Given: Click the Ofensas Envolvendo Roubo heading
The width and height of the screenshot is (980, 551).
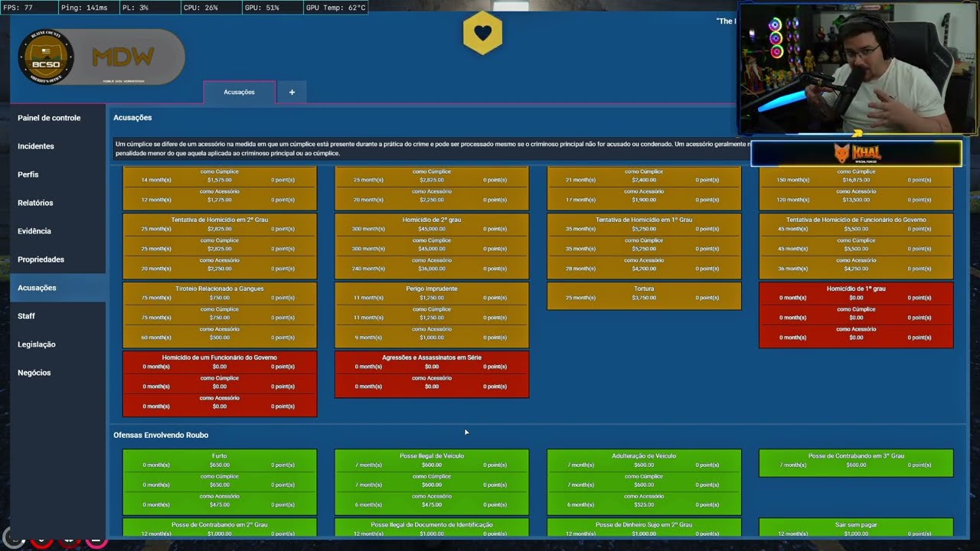Looking at the screenshot, I should point(161,435).
